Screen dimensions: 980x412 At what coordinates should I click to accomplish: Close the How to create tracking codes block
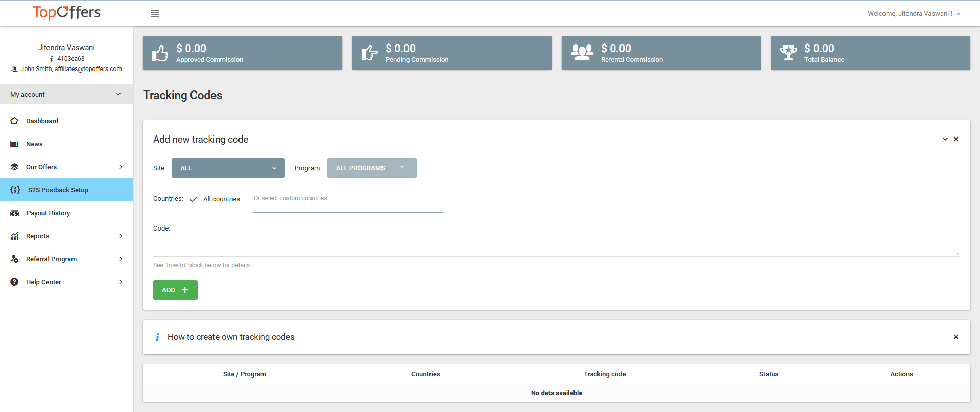click(x=956, y=337)
